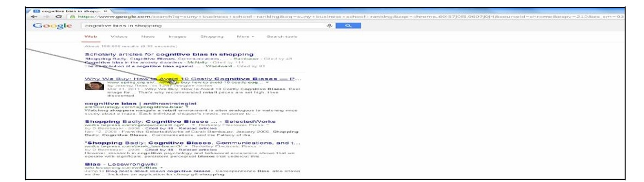The height and width of the screenshot is (182, 644).
Task: Switch to News results
Action: pos(148,36)
